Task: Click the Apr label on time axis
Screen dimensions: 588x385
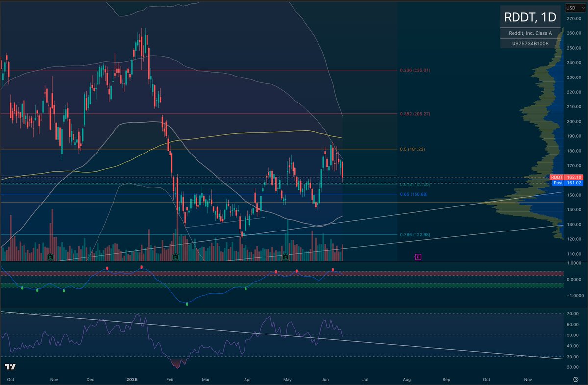Action: (247, 380)
